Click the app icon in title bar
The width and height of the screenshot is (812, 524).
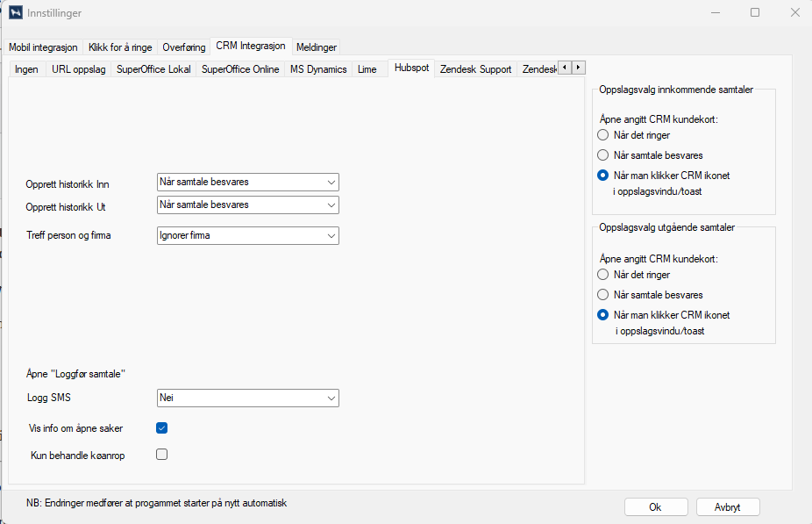(15, 13)
